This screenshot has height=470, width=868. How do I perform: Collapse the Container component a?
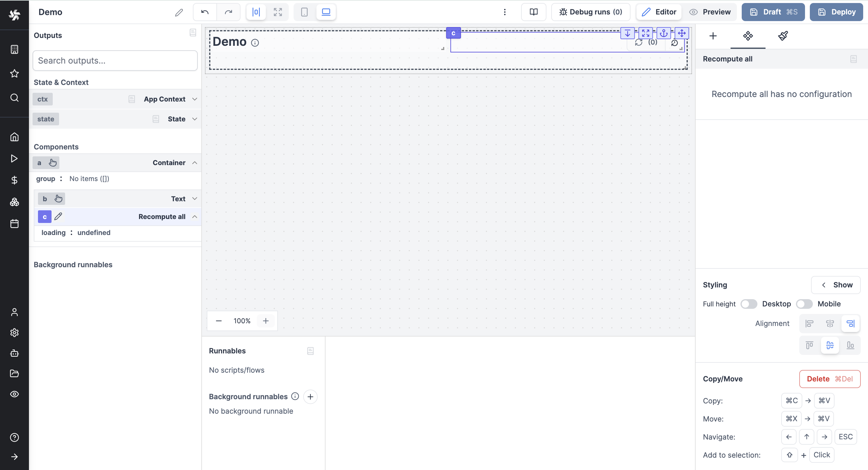point(194,163)
